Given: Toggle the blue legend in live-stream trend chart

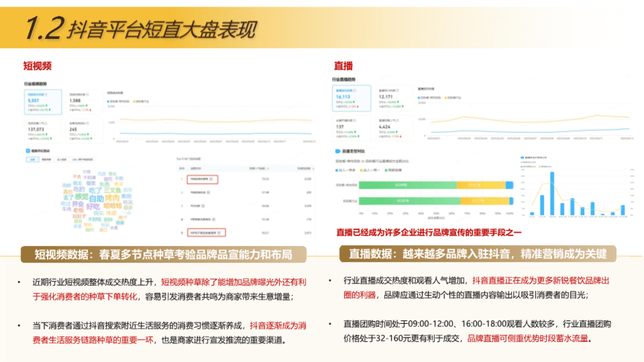Looking at the screenshot, I should click(x=429, y=98).
